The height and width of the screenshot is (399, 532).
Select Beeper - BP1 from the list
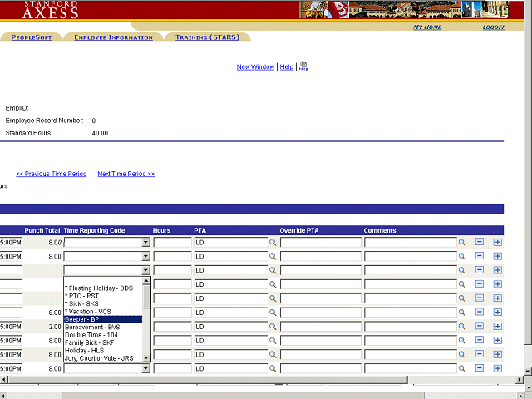point(102,319)
